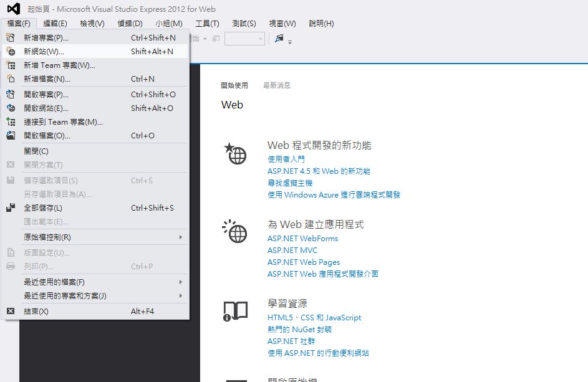588x382 pixels.
Task: Click the X icon beside 結束(X)
Action: click(11, 311)
